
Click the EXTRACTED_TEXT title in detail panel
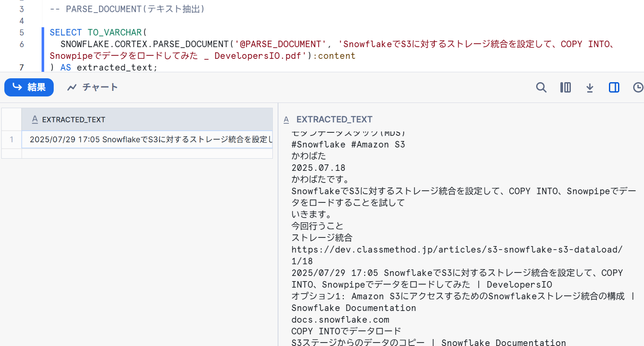click(334, 119)
